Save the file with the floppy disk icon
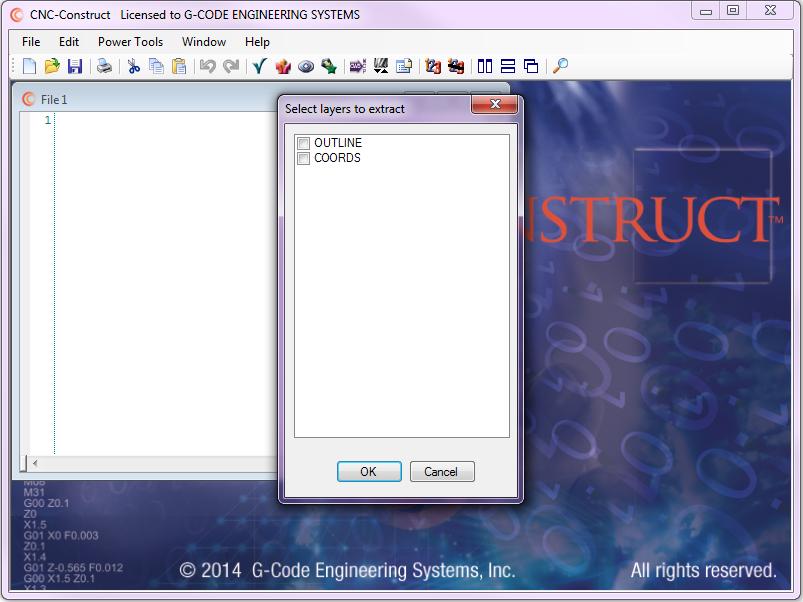 pyautogui.click(x=75, y=66)
